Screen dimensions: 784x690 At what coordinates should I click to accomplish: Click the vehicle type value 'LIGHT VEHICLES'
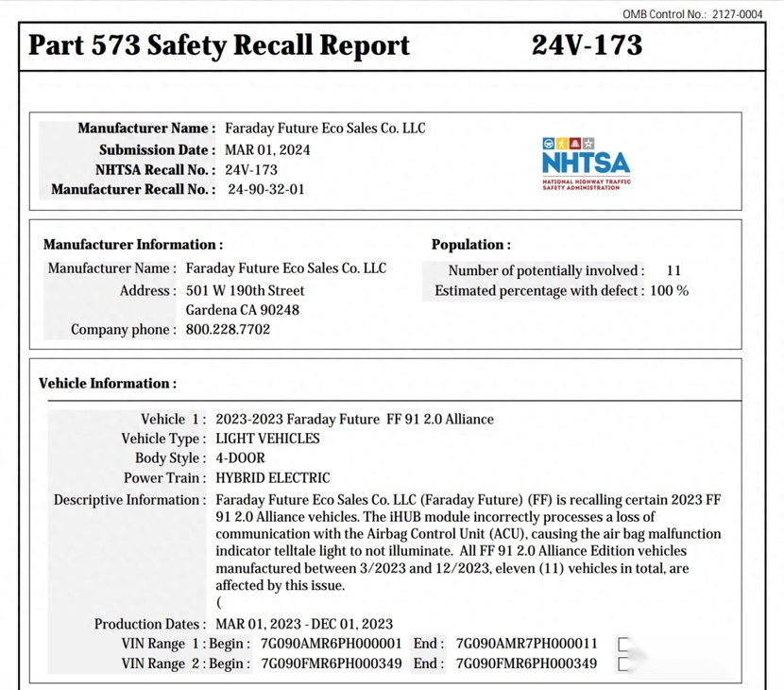pyautogui.click(x=267, y=439)
